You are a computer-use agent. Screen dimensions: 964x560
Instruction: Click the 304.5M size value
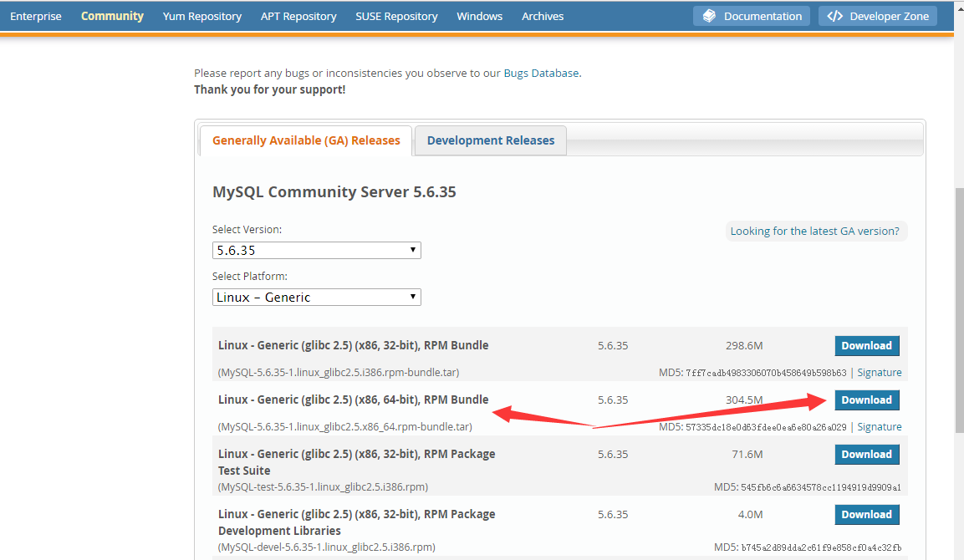tap(744, 400)
